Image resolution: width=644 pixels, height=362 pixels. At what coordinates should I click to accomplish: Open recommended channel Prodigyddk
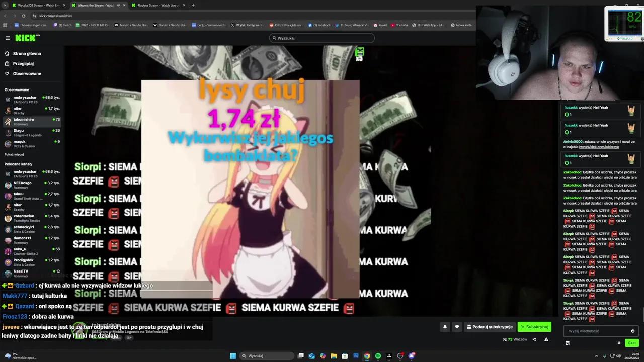click(32, 262)
